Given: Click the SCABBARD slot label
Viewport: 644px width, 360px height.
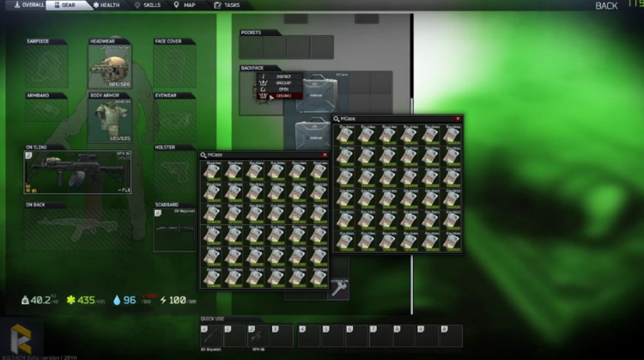Looking at the screenshot, I should [x=167, y=204].
